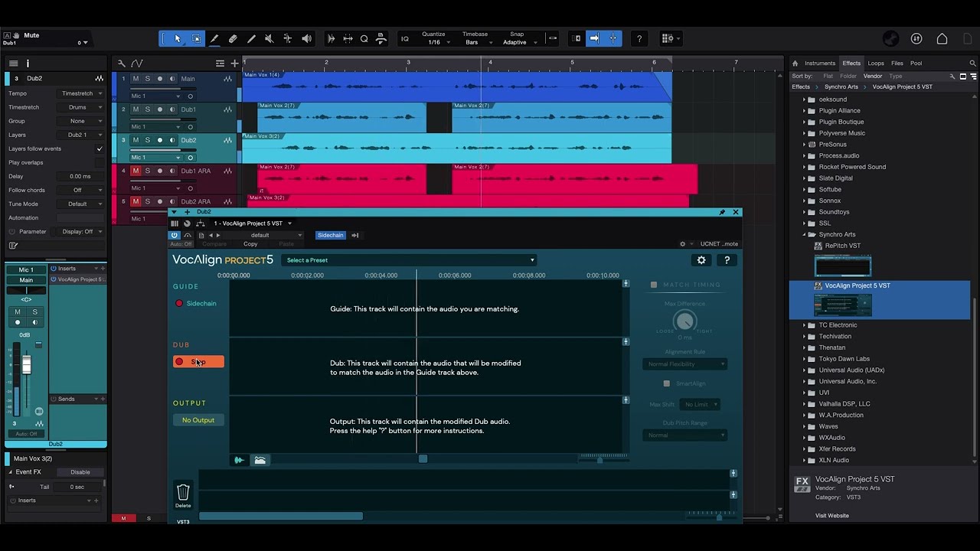This screenshot has height=551, width=980.
Task: Open the Visit Website link
Action: point(831,516)
